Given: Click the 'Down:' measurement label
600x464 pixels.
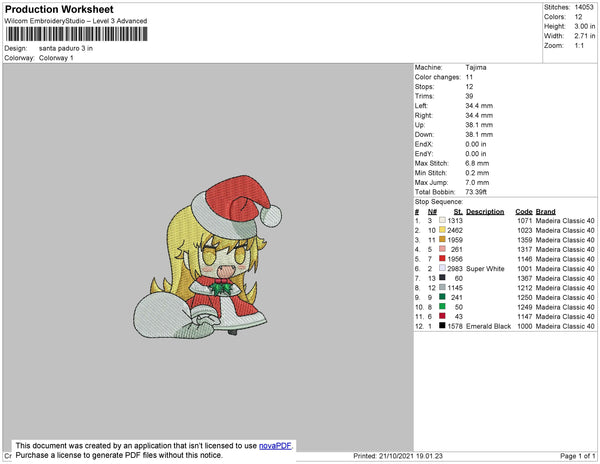Looking at the screenshot, I should (x=424, y=135).
